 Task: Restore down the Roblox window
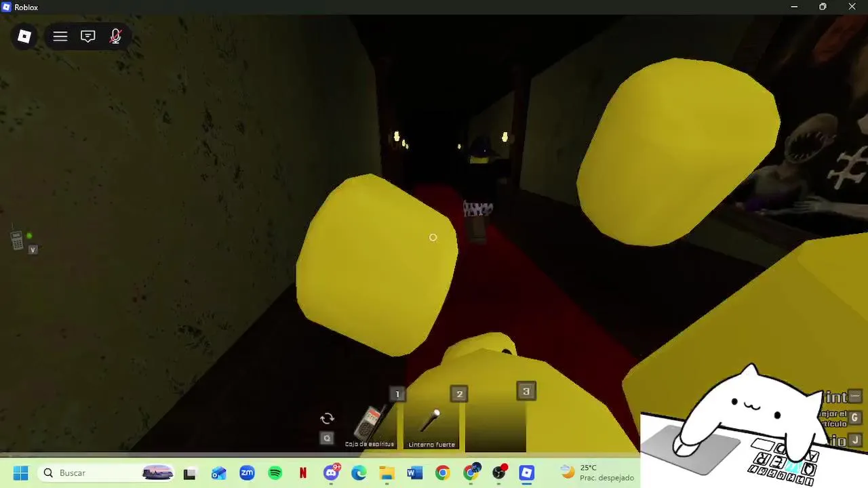pyautogui.click(x=823, y=7)
